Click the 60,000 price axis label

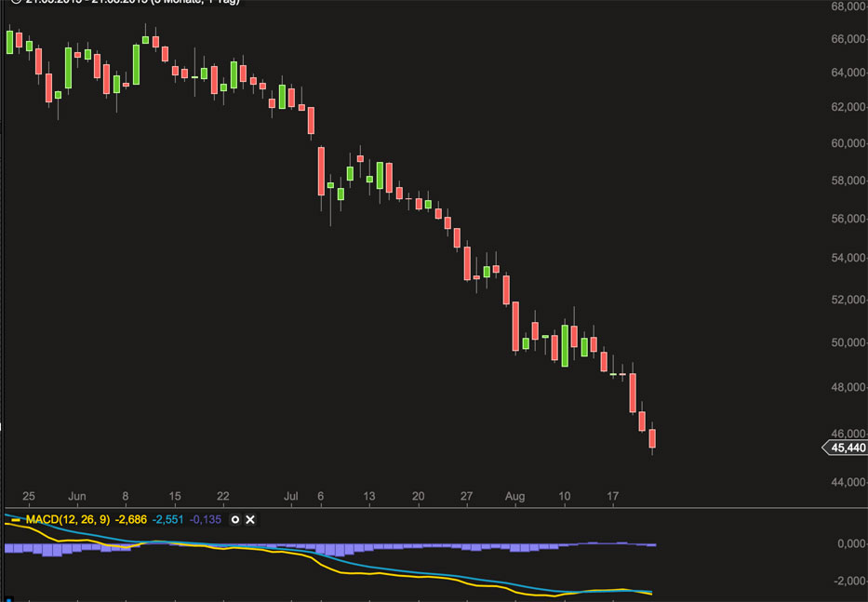(848, 143)
